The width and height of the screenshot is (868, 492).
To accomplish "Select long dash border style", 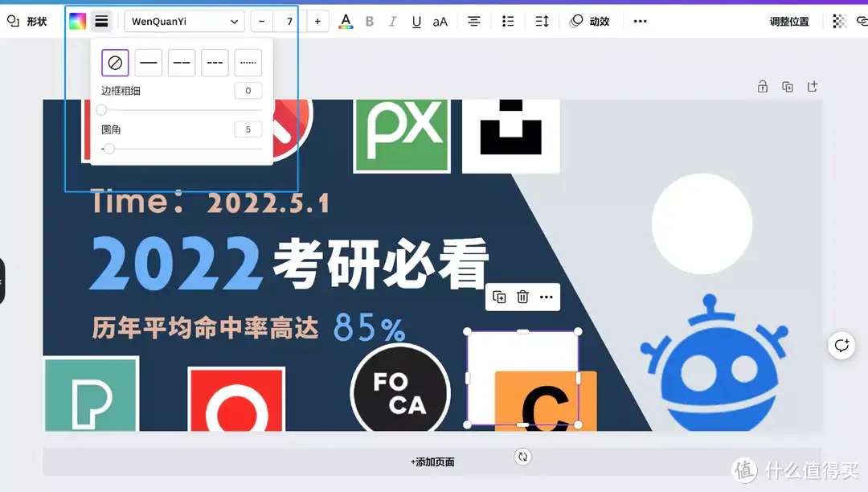I will [182, 63].
